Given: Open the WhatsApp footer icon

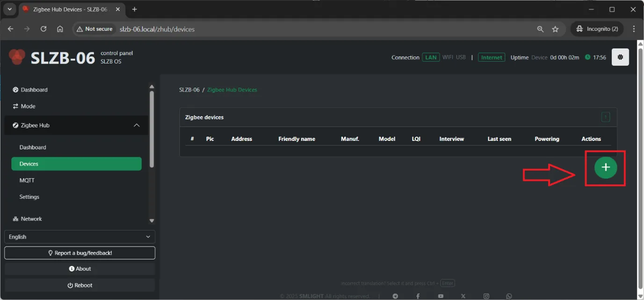Looking at the screenshot, I should coord(509,296).
